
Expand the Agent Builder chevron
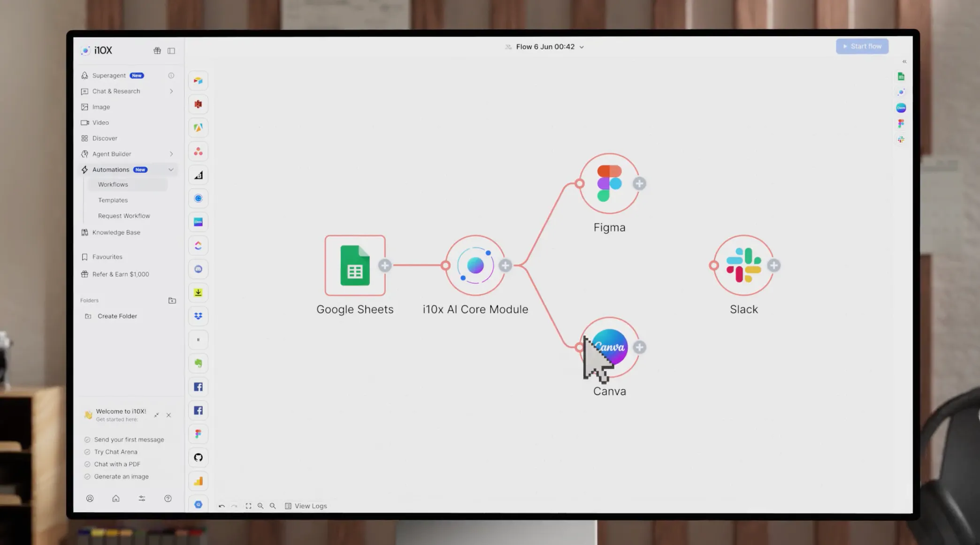click(171, 154)
